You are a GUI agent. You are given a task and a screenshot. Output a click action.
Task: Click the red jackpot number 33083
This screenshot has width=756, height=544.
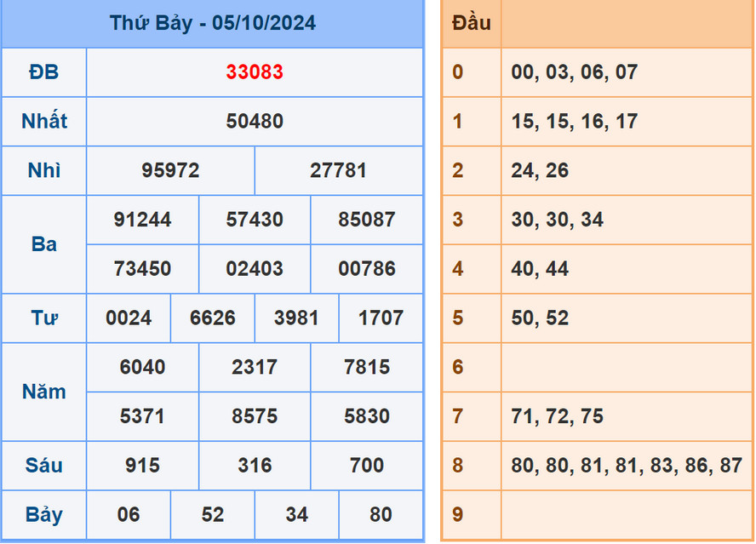point(255,72)
